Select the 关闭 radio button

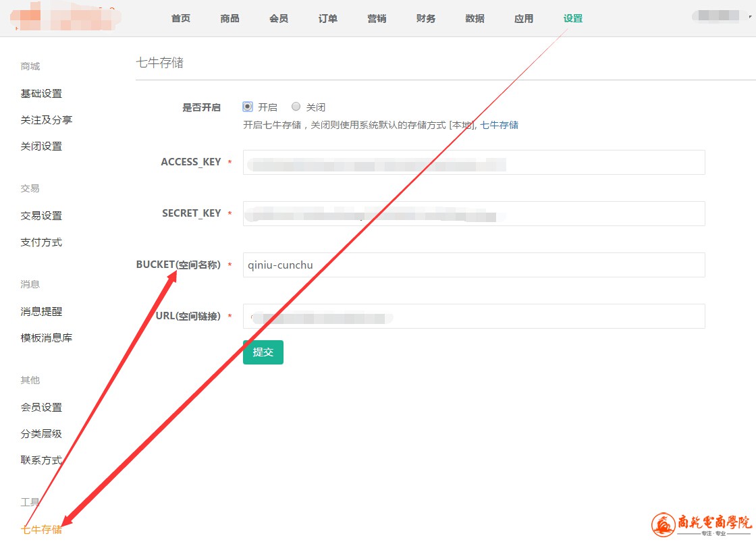[296, 107]
